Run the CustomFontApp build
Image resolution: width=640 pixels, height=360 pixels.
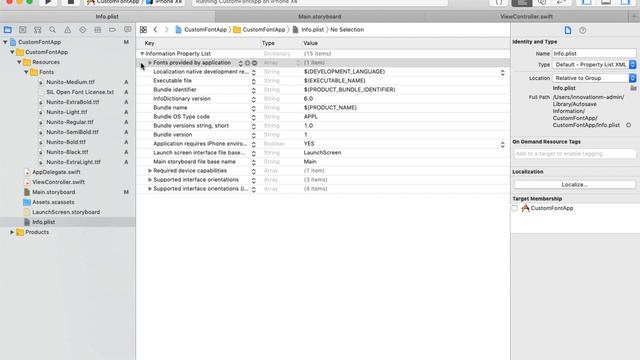tap(48, 2)
